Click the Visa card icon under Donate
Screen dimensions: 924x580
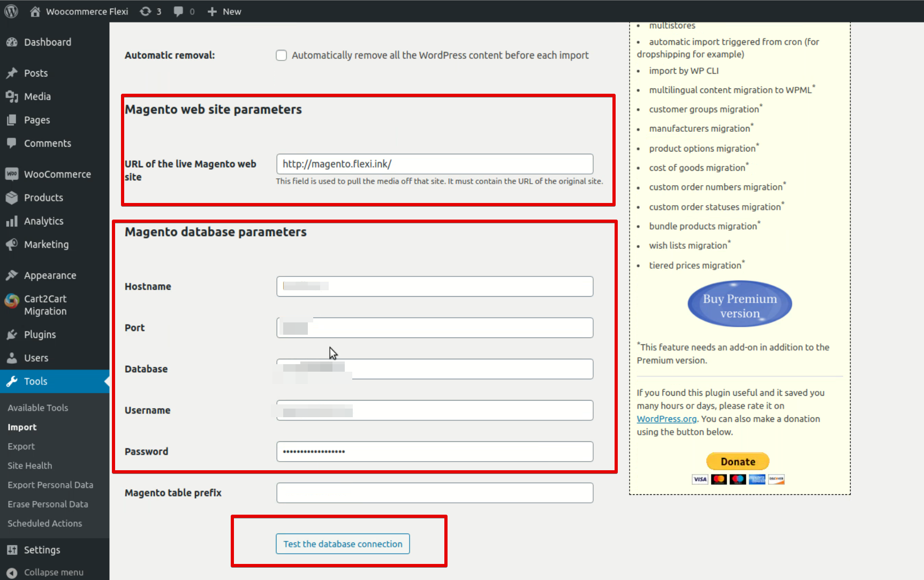pyautogui.click(x=700, y=479)
